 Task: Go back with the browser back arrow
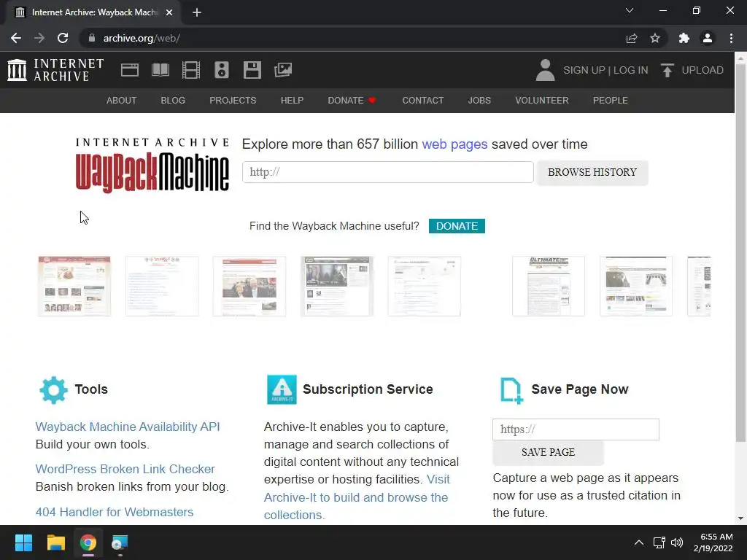[16, 38]
